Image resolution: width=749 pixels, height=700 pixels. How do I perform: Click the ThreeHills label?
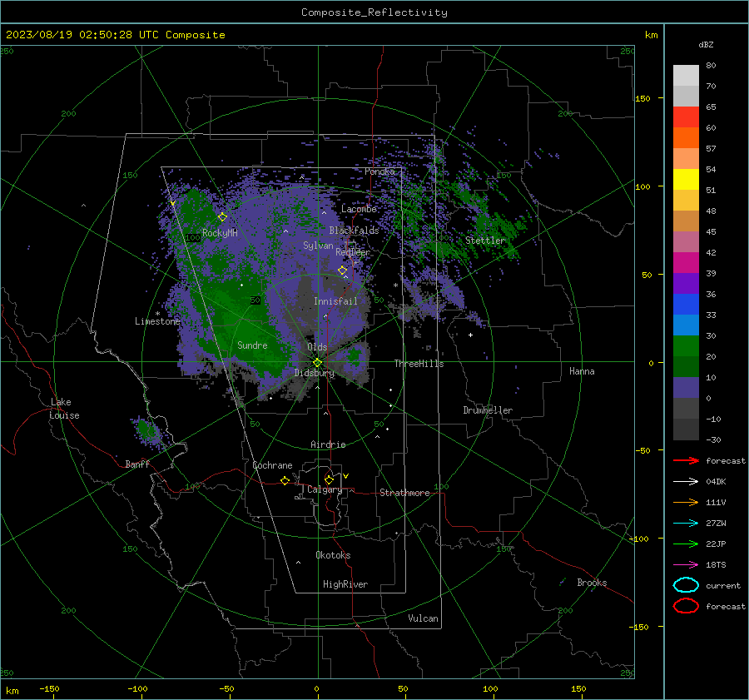click(419, 364)
